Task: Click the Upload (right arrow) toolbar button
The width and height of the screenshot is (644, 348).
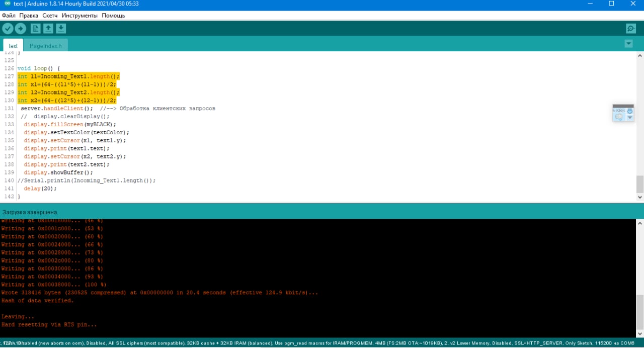Action: [21, 28]
